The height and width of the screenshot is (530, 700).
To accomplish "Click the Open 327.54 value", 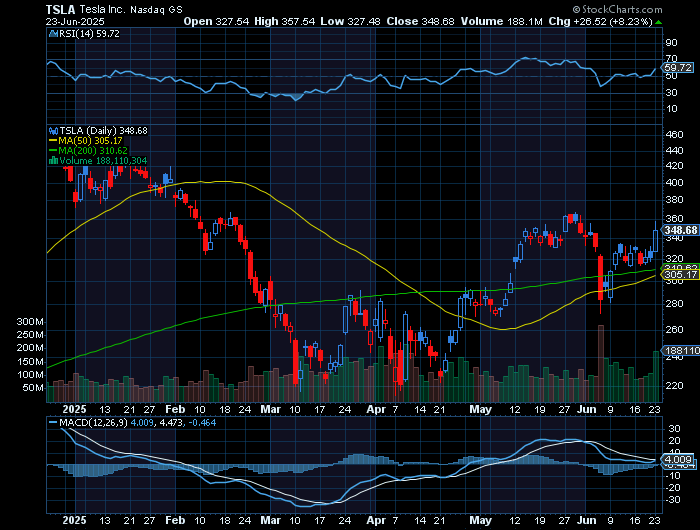I will click(216, 21).
